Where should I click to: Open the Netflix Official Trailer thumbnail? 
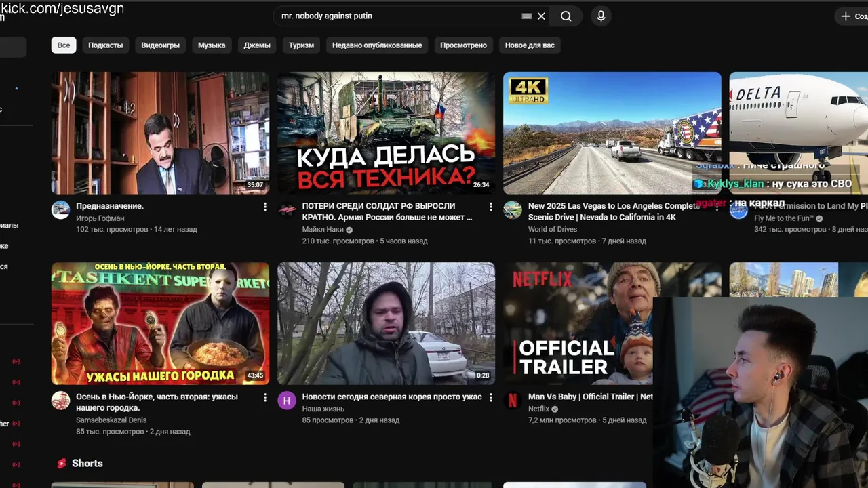[578, 323]
